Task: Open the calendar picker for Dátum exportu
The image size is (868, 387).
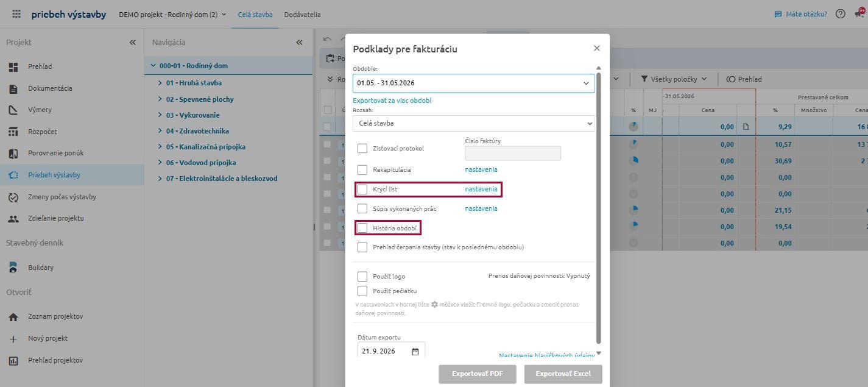Action: click(x=415, y=351)
